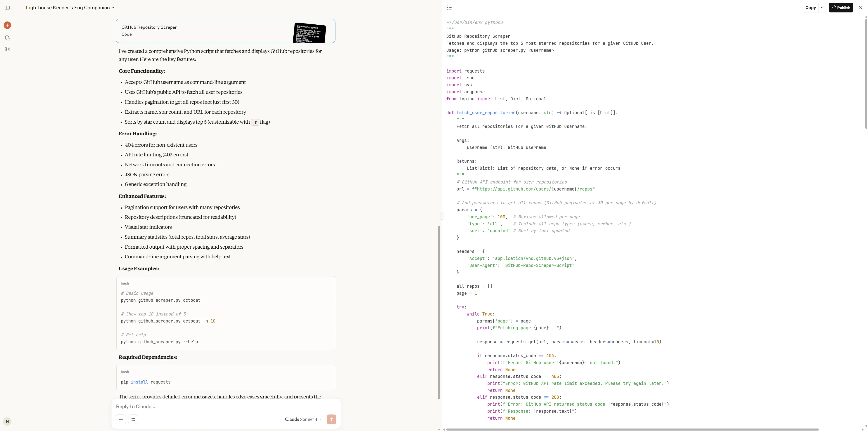Image resolution: width=868 pixels, height=431 pixels.
Task: Open search and tools settings icon
Action: click(x=133, y=419)
